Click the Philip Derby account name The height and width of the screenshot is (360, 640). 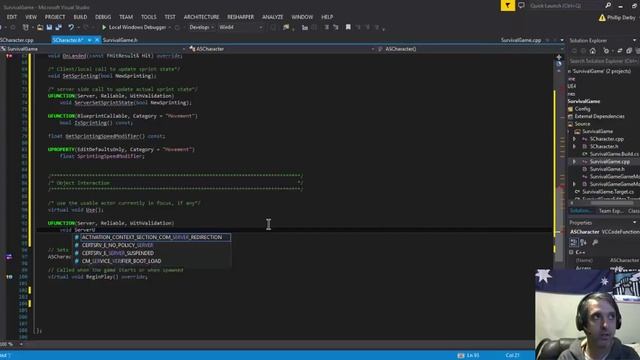click(621, 18)
